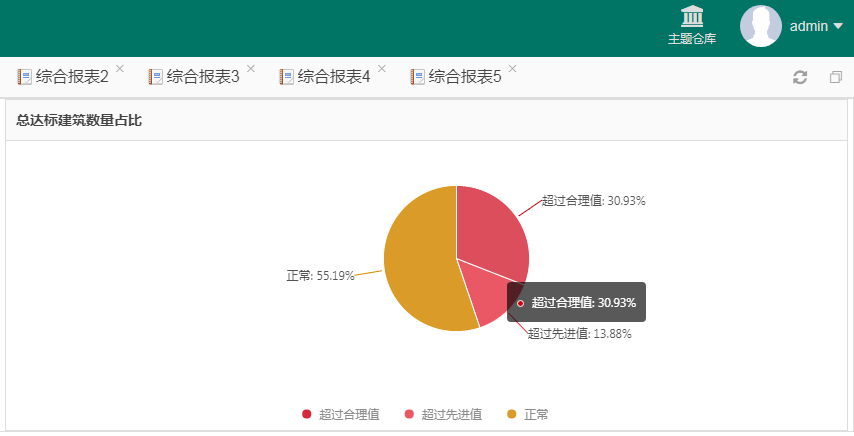Switch to the 综合报表2 tab
This screenshot has height=436, width=854.
71,76
